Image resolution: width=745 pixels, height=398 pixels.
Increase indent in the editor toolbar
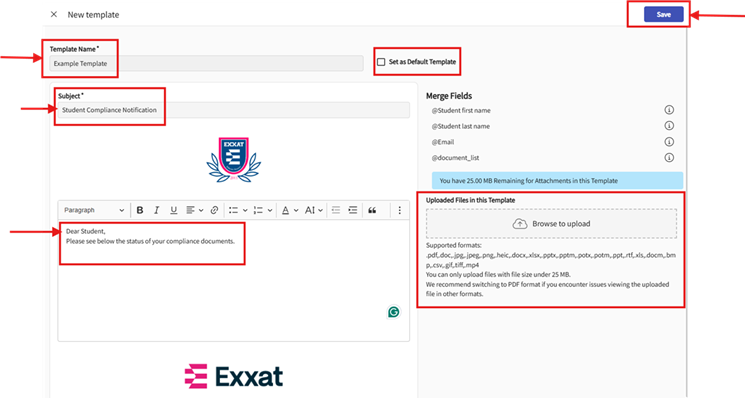(353, 210)
